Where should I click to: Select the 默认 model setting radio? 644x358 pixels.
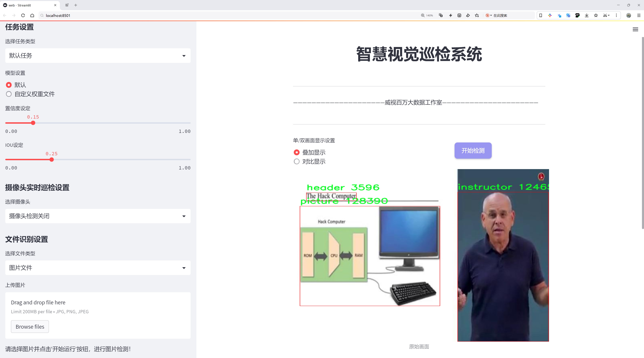click(x=9, y=85)
